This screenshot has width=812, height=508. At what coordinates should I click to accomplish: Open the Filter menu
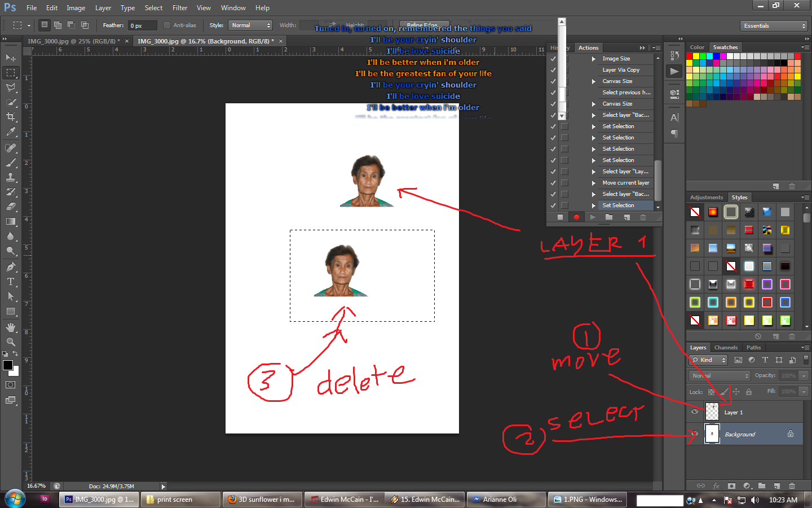[x=180, y=7]
